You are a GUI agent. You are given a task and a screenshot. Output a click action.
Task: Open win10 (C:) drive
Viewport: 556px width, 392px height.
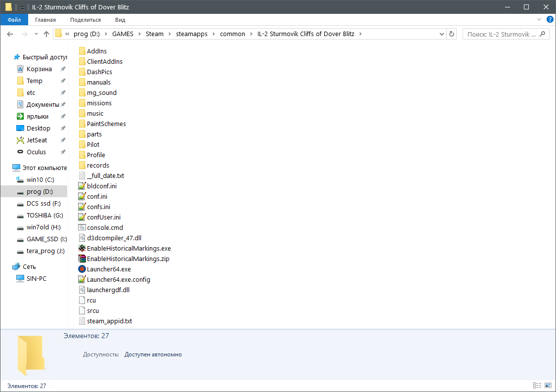point(40,180)
